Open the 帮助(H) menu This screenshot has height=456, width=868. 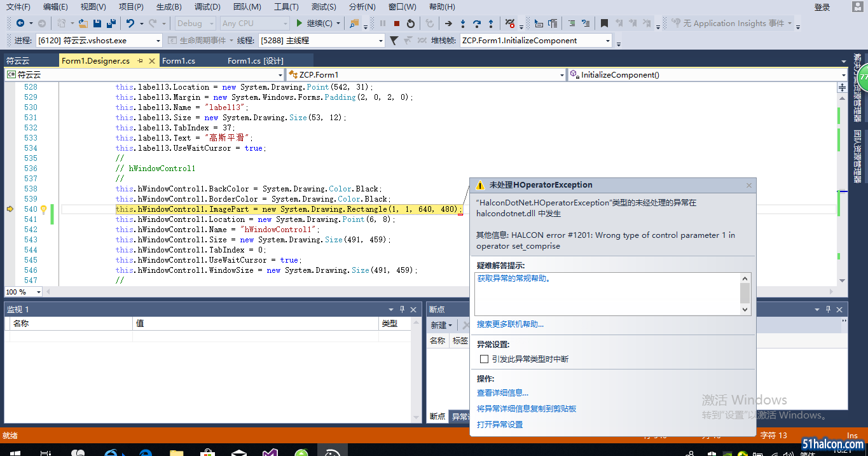[442, 7]
